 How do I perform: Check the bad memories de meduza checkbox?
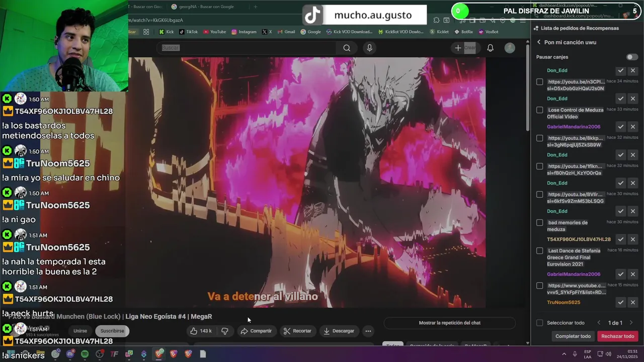point(540,223)
